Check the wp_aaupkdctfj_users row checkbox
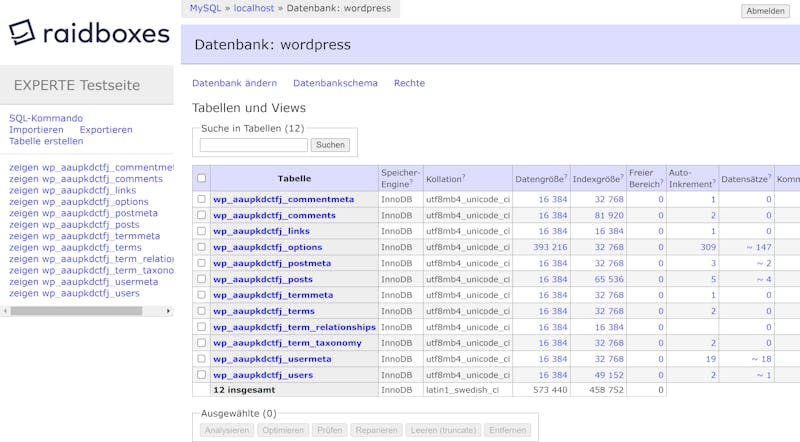The width and height of the screenshot is (800, 442). [x=202, y=375]
